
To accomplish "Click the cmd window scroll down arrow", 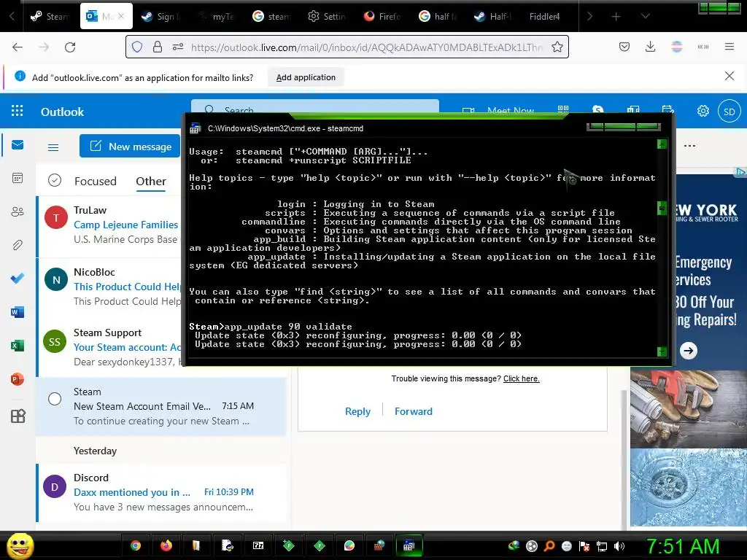I will [662, 352].
